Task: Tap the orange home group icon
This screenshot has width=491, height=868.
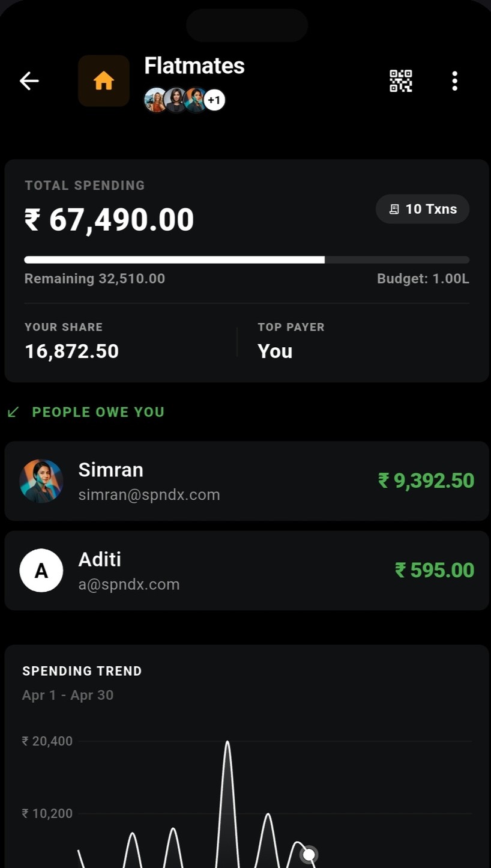Action: pos(104,80)
